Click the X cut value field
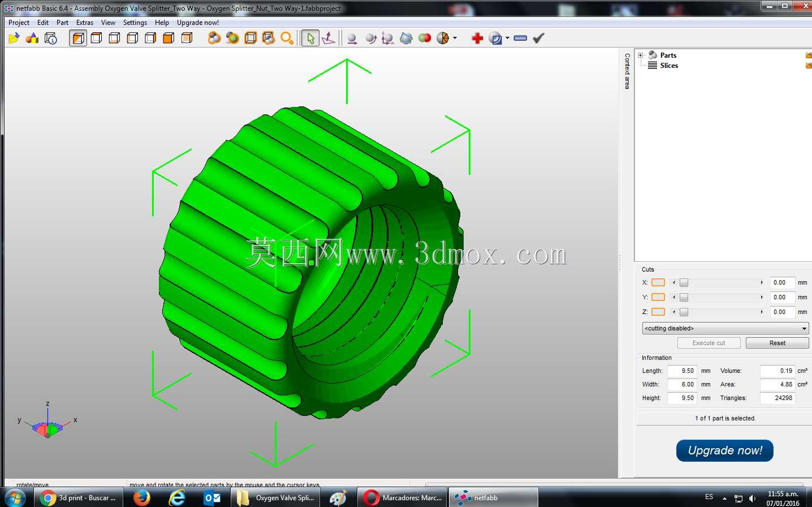This screenshot has height=507, width=812. tap(783, 282)
